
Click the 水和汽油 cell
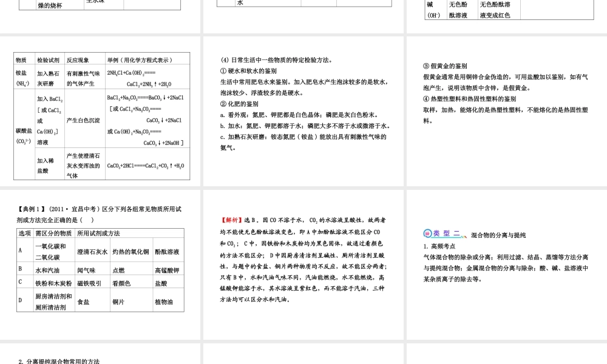pos(53,269)
